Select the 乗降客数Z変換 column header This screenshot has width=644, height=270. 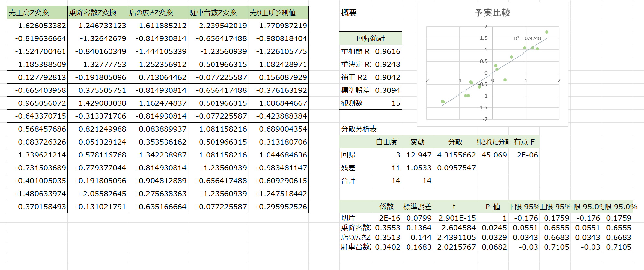coord(98,13)
